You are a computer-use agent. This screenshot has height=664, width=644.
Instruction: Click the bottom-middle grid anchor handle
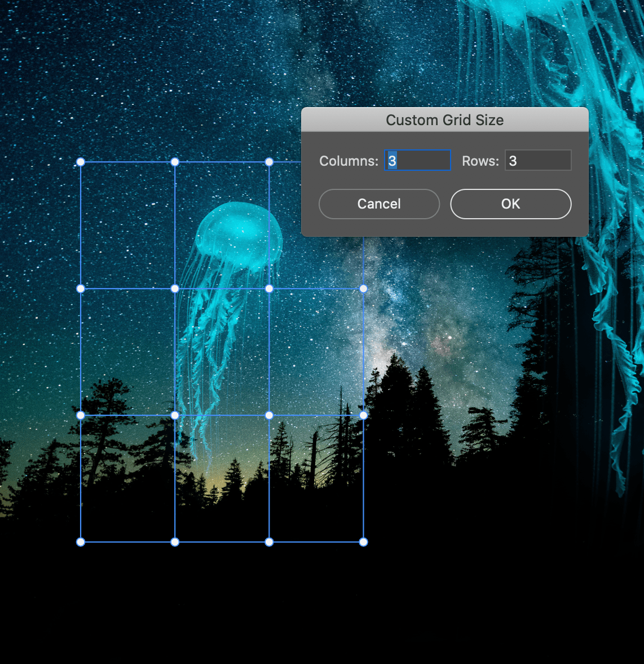[x=175, y=542]
